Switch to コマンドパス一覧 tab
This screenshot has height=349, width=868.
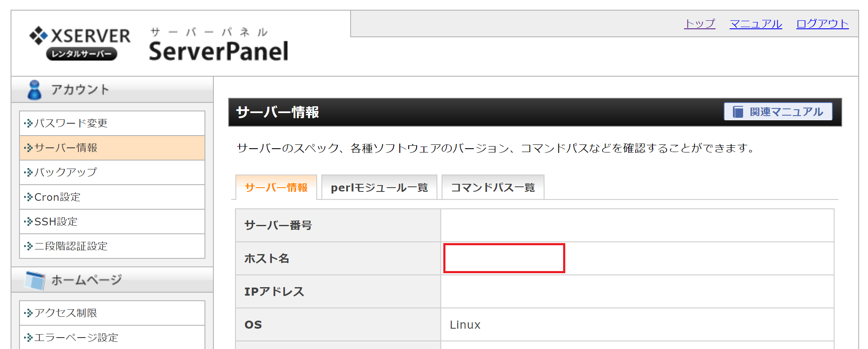pyautogui.click(x=493, y=187)
